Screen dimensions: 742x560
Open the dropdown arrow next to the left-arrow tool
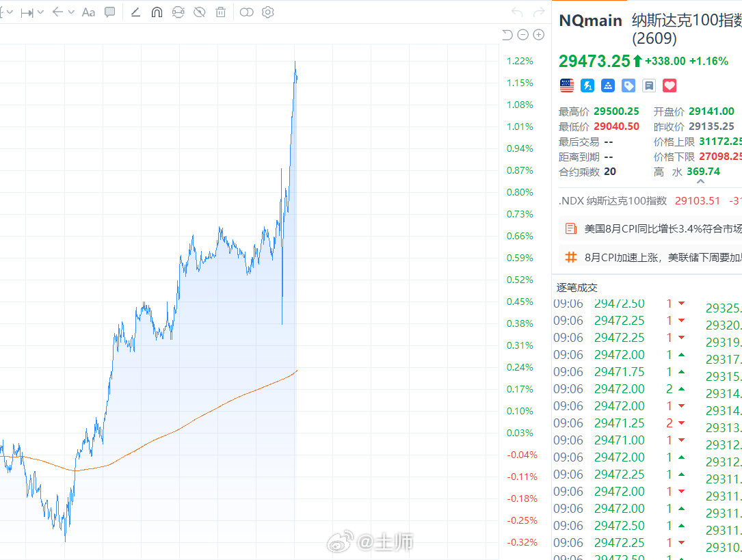(71, 12)
